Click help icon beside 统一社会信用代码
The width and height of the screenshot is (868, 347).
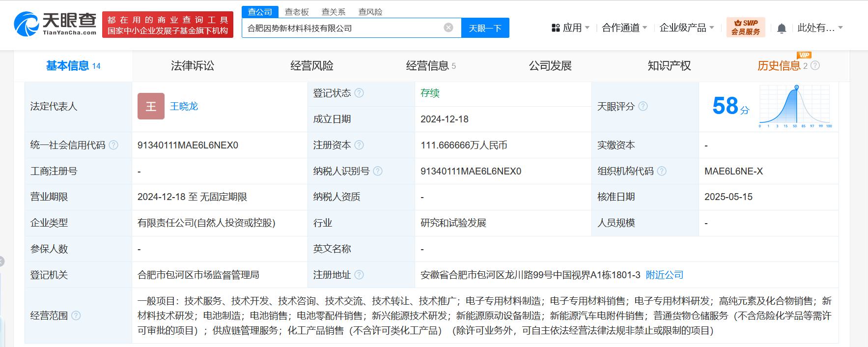pyautogui.click(x=113, y=145)
